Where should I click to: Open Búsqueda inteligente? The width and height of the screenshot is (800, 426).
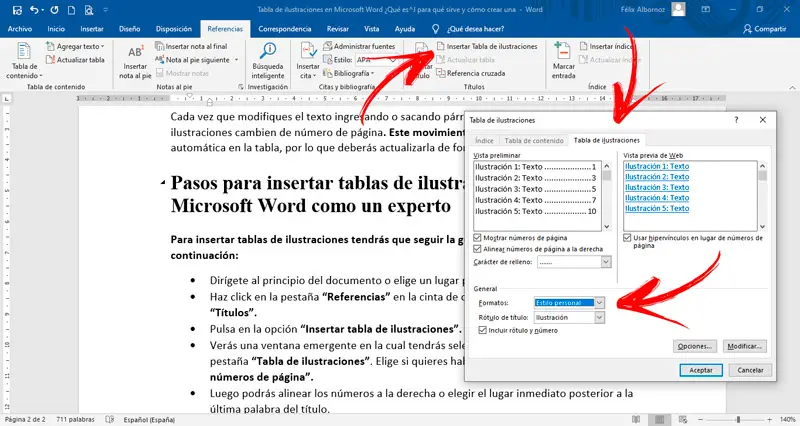point(268,61)
